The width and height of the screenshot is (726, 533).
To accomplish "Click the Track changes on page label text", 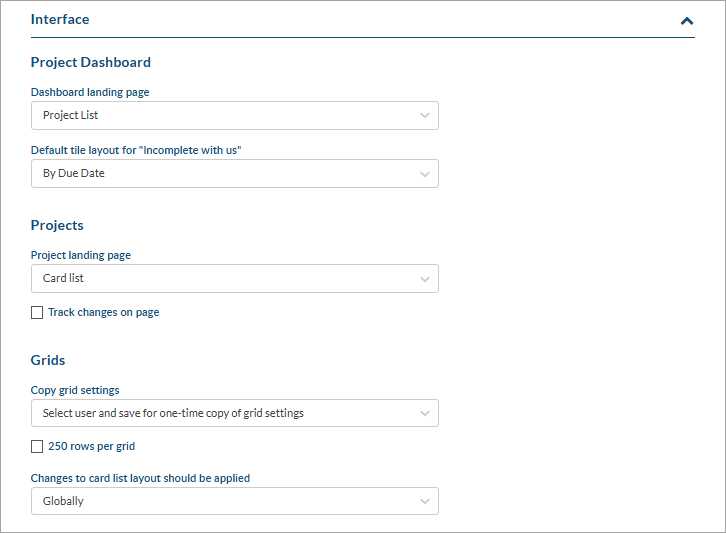I will pyautogui.click(x=104, y=313).
